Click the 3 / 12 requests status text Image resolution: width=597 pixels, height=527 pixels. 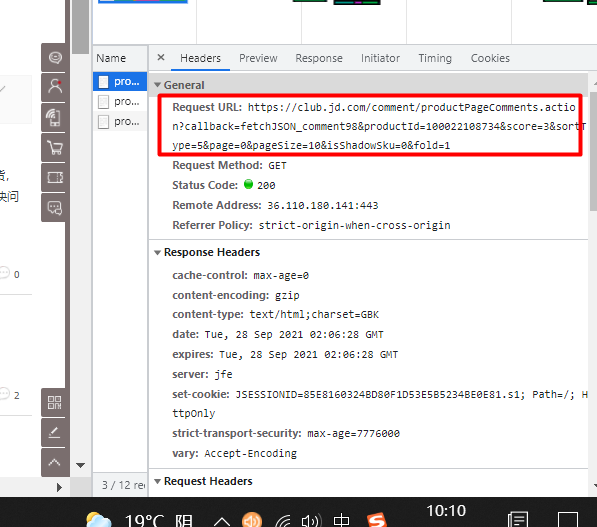coord(123,485)
